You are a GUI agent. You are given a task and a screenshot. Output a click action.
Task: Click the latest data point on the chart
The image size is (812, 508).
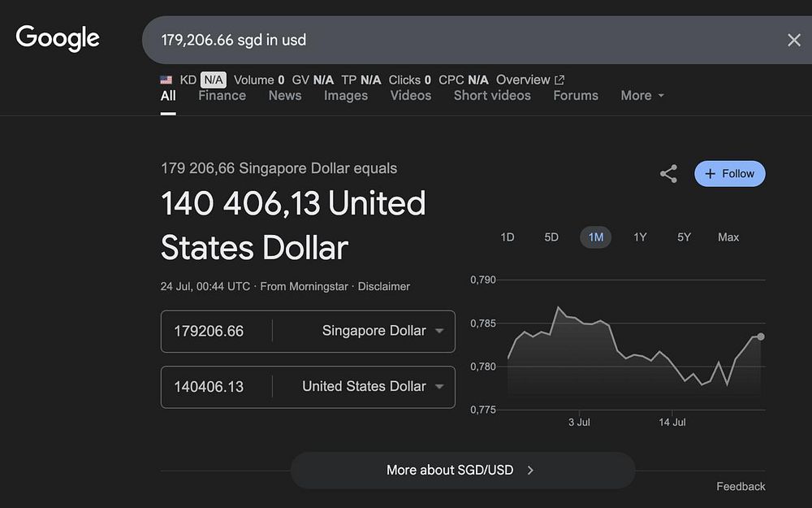tap(761, 337)
